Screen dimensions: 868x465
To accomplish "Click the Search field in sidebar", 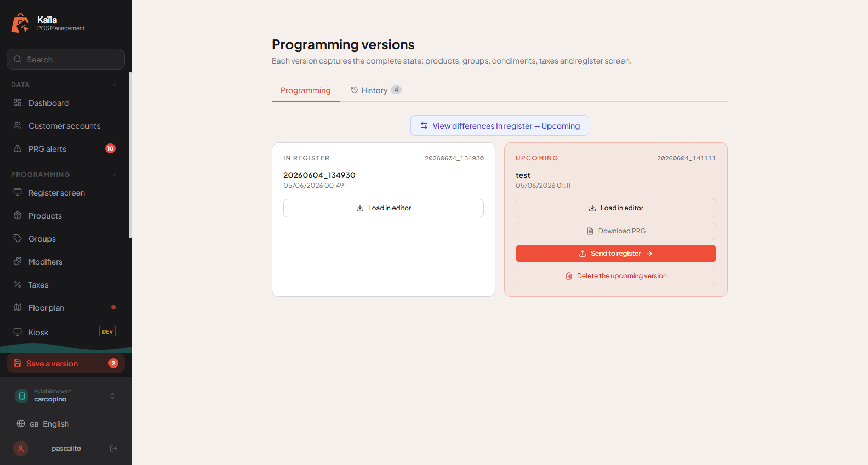I will (66, 59).
